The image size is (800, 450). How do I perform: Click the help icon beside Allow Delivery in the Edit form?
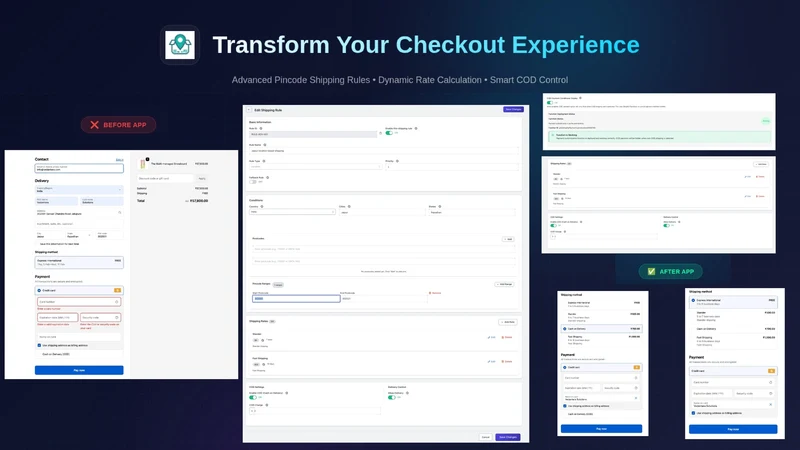407,393
